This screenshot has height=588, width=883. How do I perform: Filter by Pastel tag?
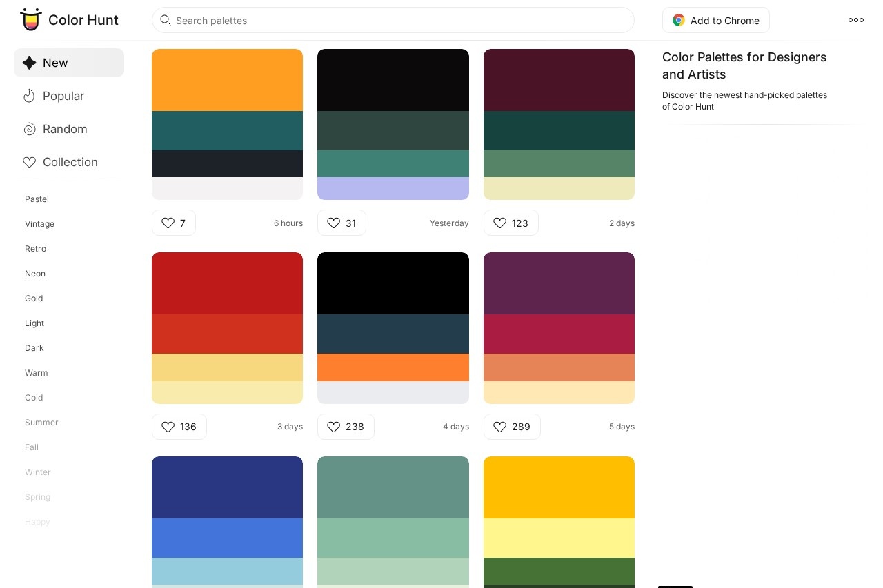(x=37, y=199)
